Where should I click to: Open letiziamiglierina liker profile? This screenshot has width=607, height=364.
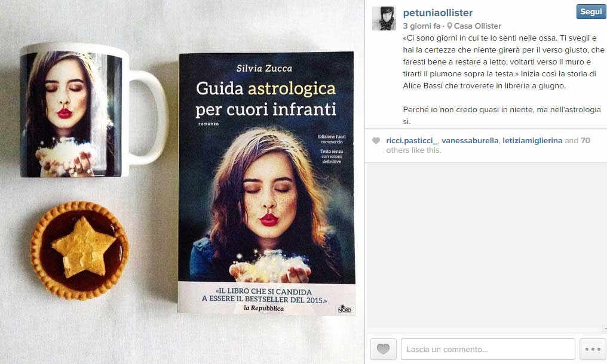(532, 141)
